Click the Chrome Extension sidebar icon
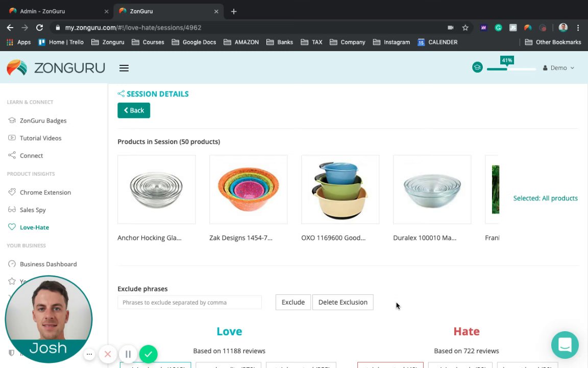Screen dimensions: 588x368 [x=12, y=192]
